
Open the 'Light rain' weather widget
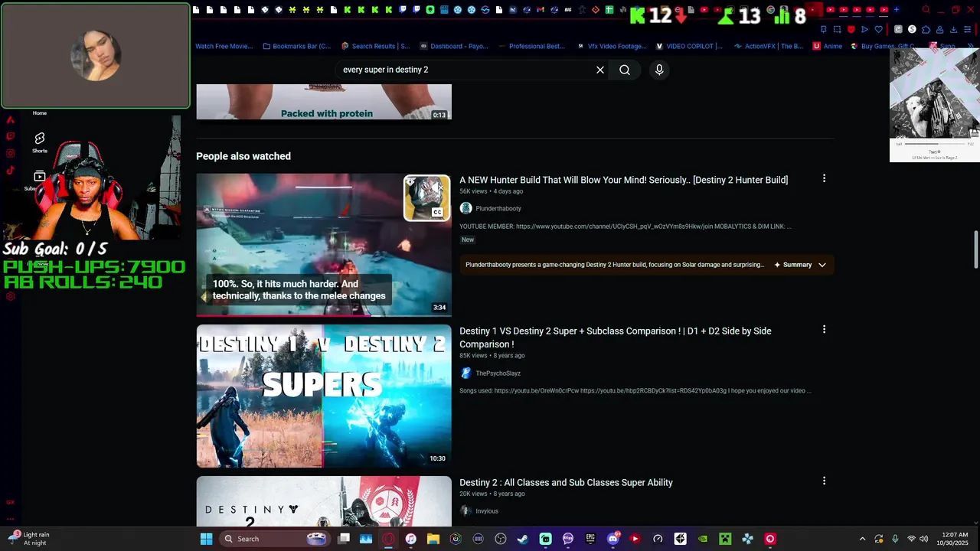click(x=31, y=539)
